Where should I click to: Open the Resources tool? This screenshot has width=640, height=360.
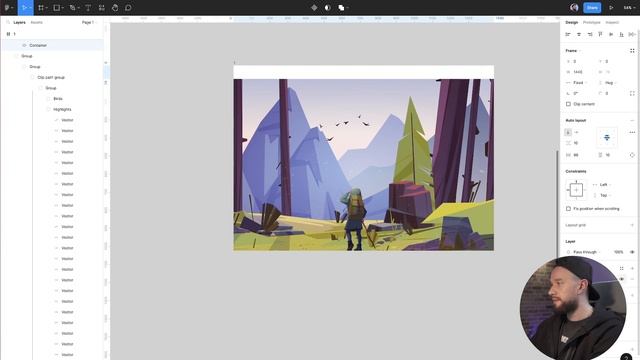tap(102, 7)
